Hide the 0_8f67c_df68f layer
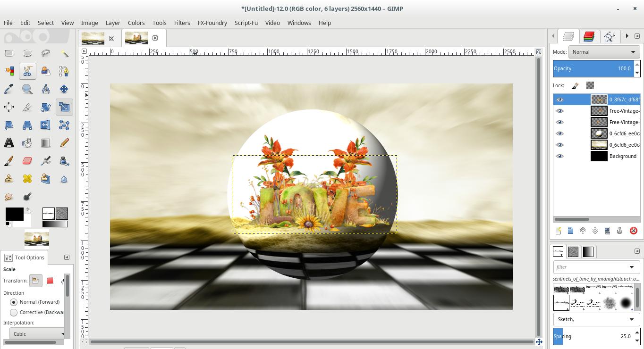 click(559, 100)
